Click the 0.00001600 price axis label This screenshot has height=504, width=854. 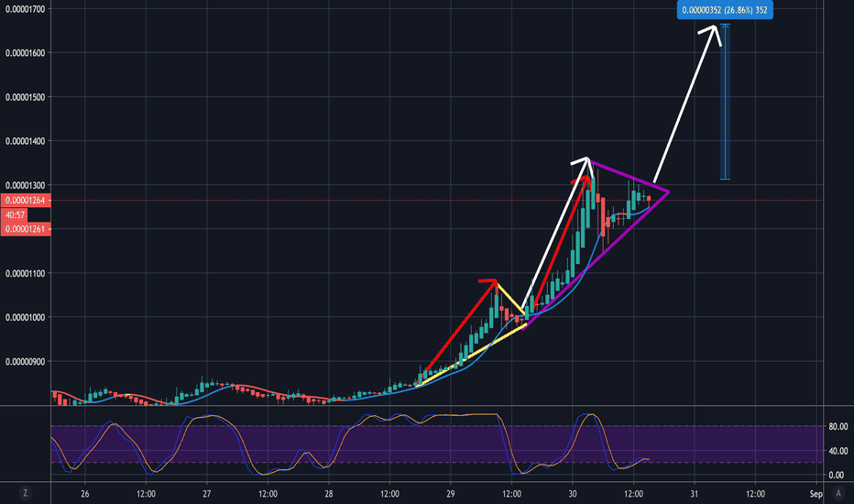(x=25, y=53)
